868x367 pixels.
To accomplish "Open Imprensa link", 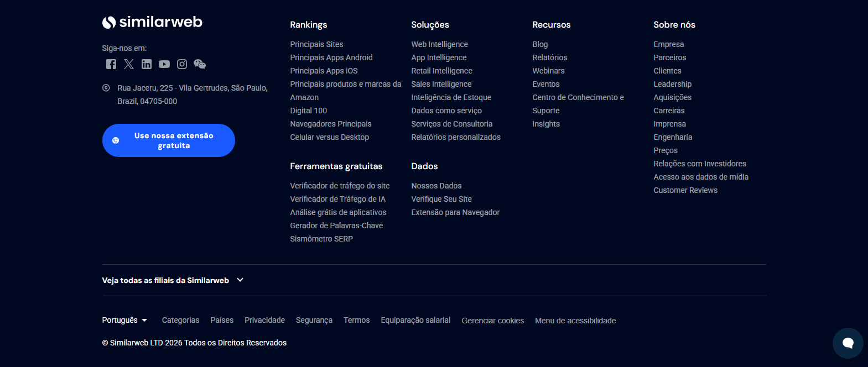I will pyautogui.click(x=669, y=124).
